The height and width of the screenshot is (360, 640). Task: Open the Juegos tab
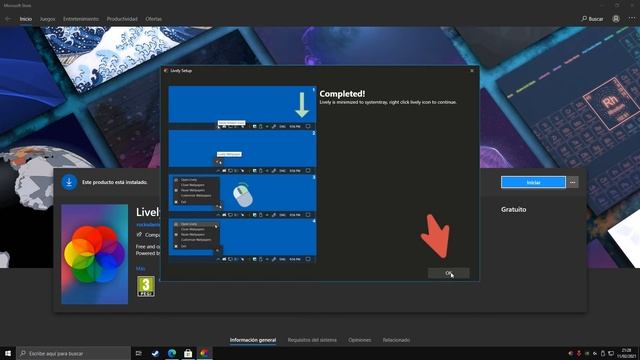(x=47, y=19)
